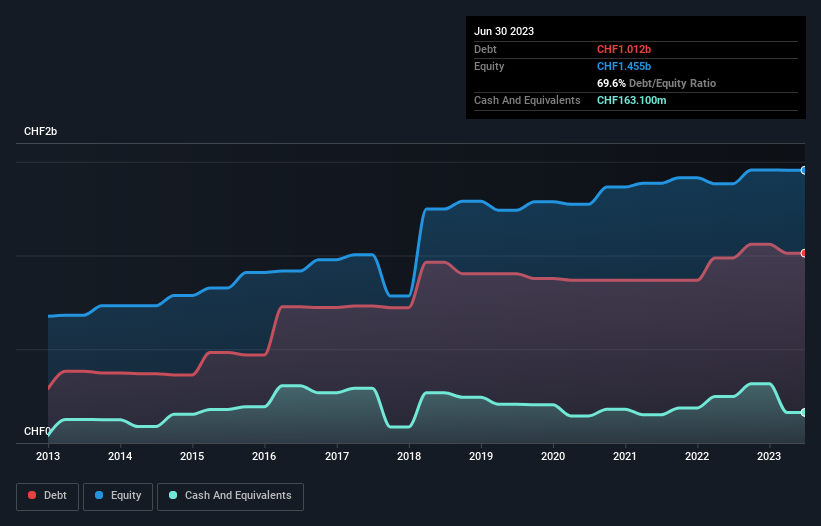Select the red Debt endpoint marker
Image resolution: width=821 pixels, height=526 pixels.
point(803,253)
